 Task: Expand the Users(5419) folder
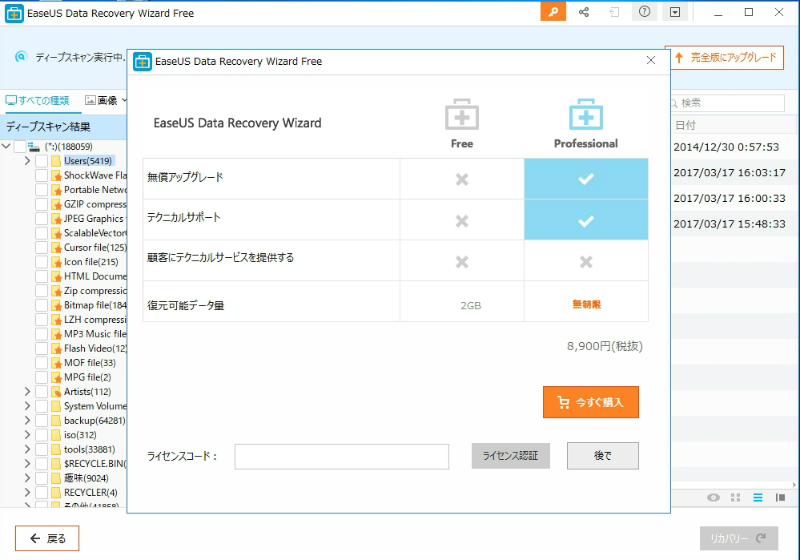pyautogui.click(x=28, y=161)
